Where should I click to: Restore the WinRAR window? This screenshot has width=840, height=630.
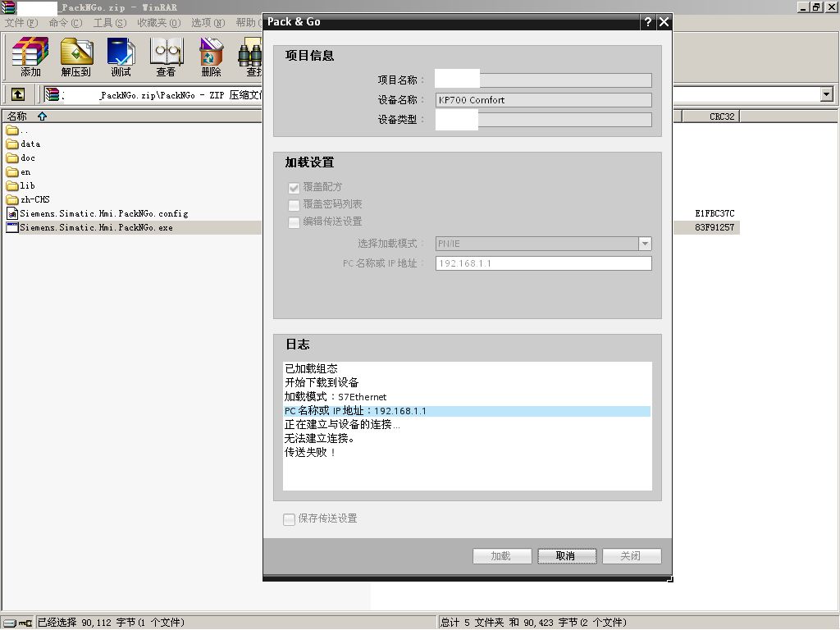pos(817,7)
